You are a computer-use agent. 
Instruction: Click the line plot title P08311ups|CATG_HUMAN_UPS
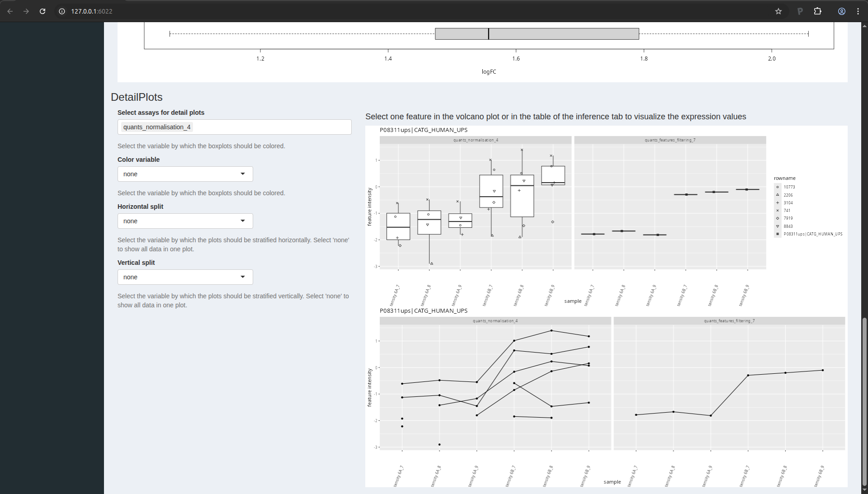[424, 311]
